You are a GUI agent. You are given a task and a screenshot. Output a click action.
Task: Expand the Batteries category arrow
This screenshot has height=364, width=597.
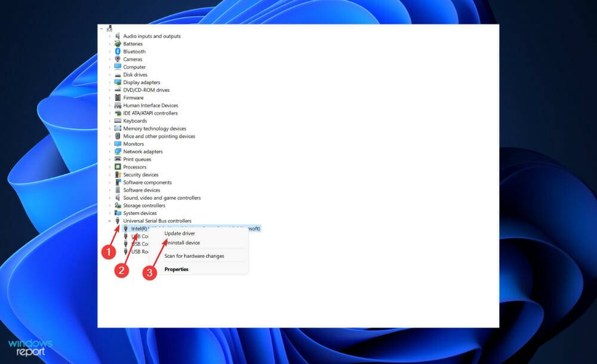tap(110, 44)
